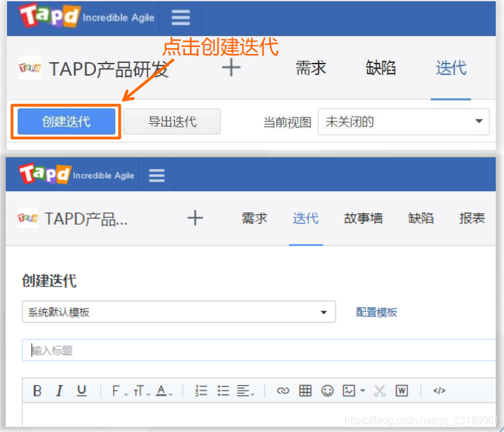
Task: Open hamburger menu in lower Tapd header
Action: coord(157,175)
